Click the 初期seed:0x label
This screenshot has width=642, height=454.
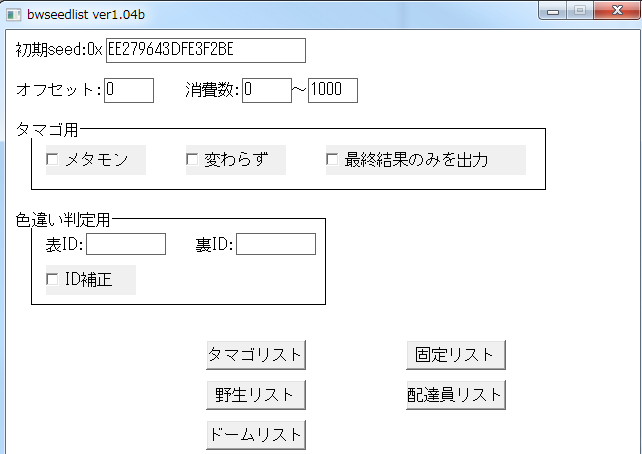59,50
